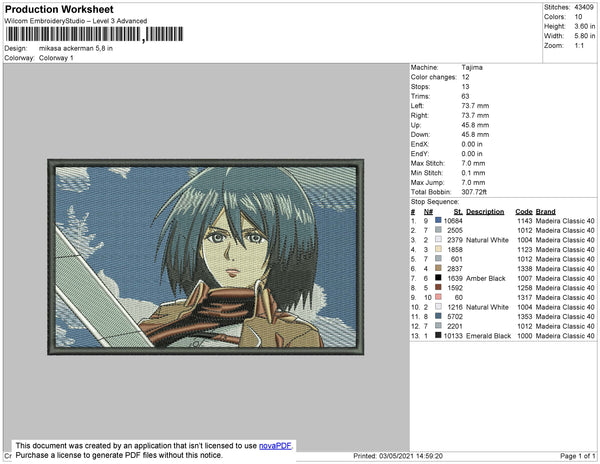The height and width of the screenshot is (464, 600).
Task: Pick the gray swatch for stop 12
Action: [438, 326]
